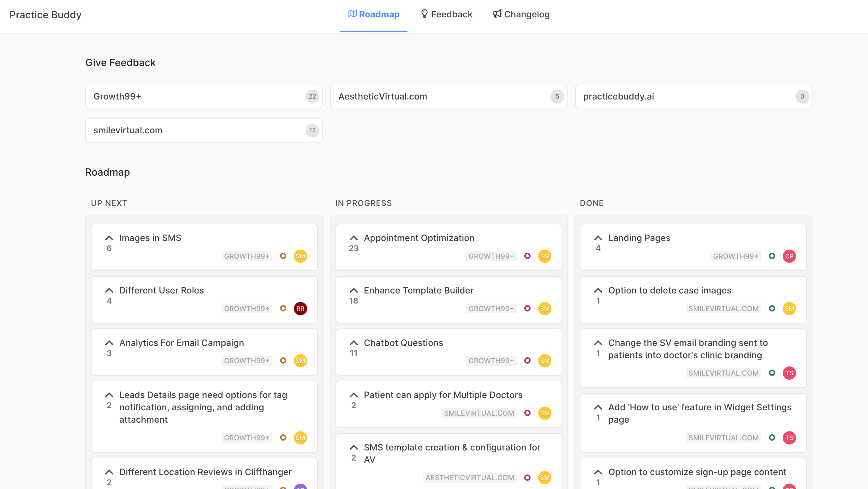
Task: Upvote the Landing Pages item
Action: point(598,238)
